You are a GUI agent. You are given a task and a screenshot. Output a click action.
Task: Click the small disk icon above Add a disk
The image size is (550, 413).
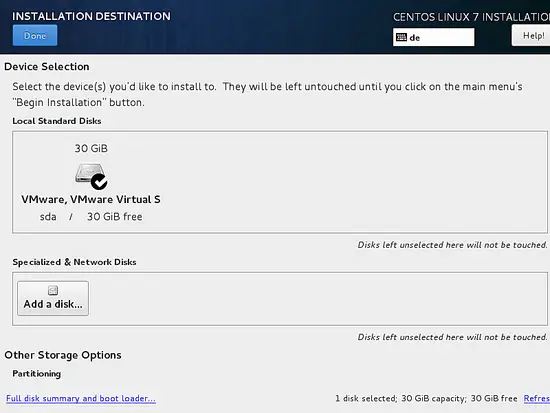53,290
